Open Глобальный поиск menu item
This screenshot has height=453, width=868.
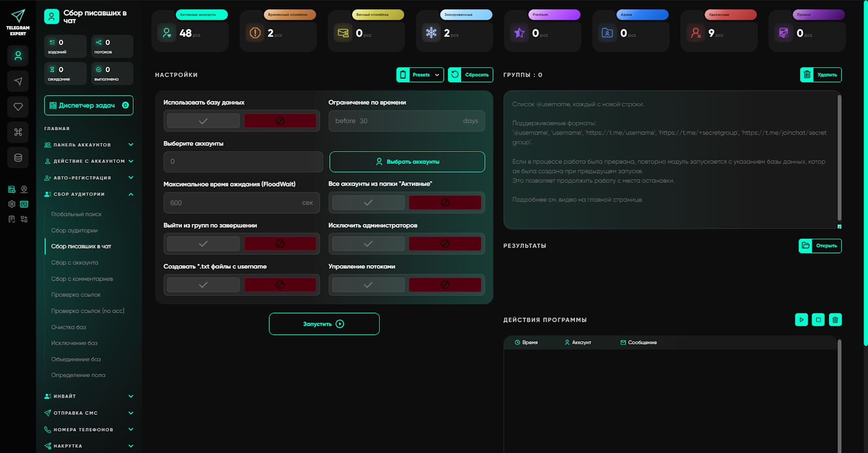(x=76, y=214)
